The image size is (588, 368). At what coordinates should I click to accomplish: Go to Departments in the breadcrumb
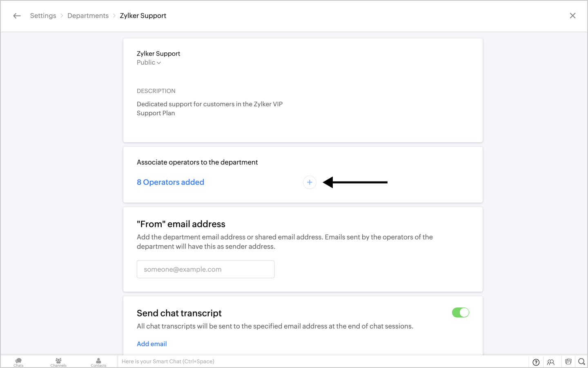click(x=88, y=16)
